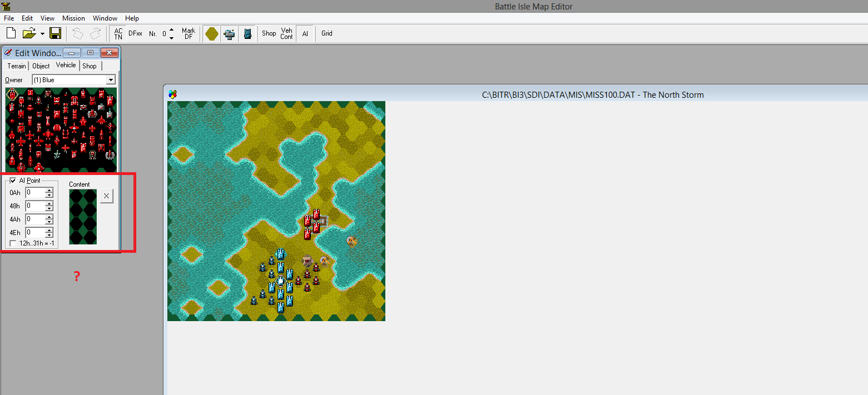Image resolution: width=868 pixels, height=395 pixels.
Task: Click the grayed-out redo arrow
Action: click(96, 33)
